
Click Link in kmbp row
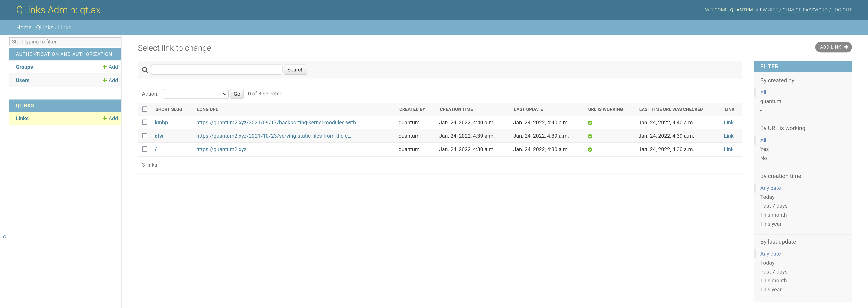click(728, 122)
